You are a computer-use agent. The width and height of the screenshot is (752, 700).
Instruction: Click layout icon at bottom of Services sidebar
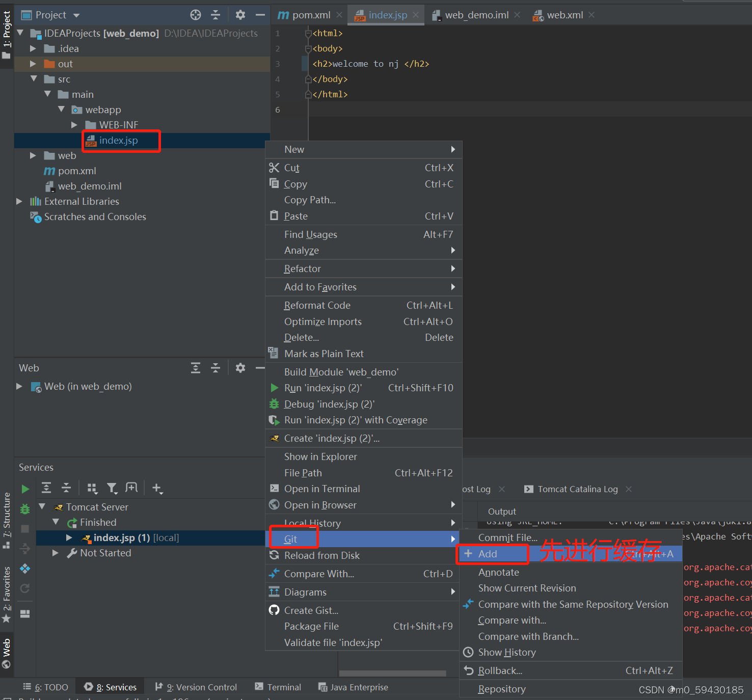25,614
